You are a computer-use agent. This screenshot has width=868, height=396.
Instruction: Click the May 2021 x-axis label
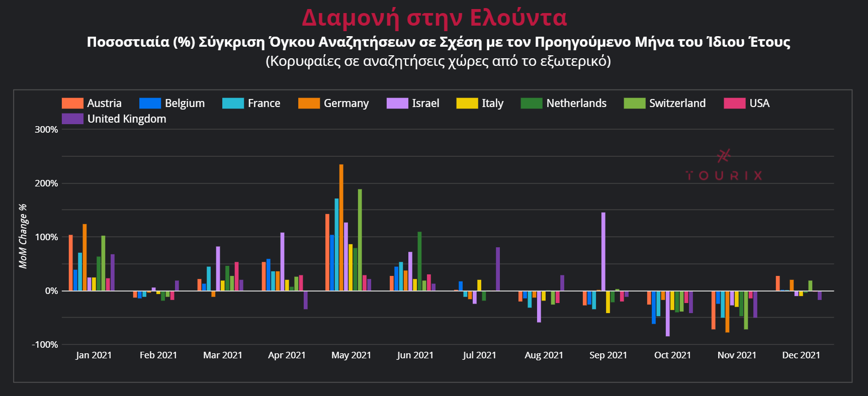coord(351,355)
